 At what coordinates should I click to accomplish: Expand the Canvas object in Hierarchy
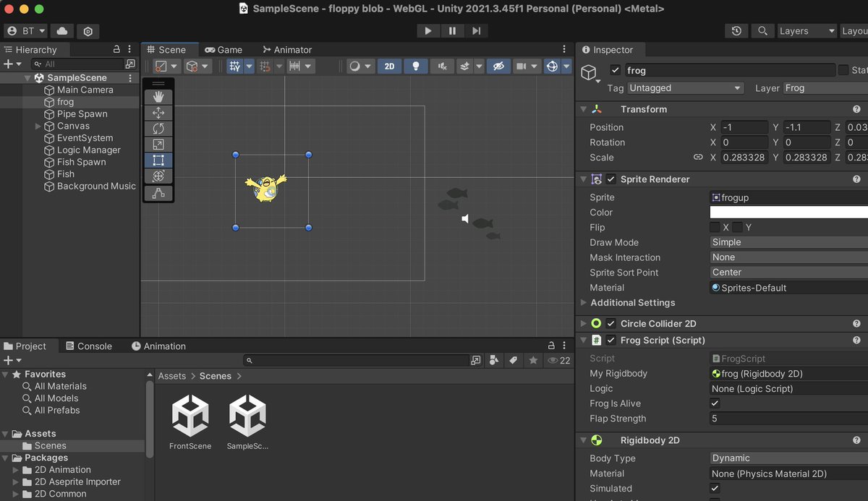click(38, 126)
